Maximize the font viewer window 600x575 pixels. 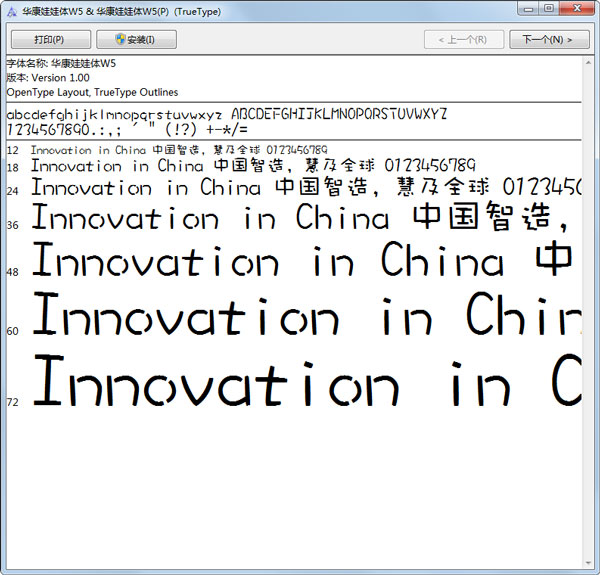549,8
